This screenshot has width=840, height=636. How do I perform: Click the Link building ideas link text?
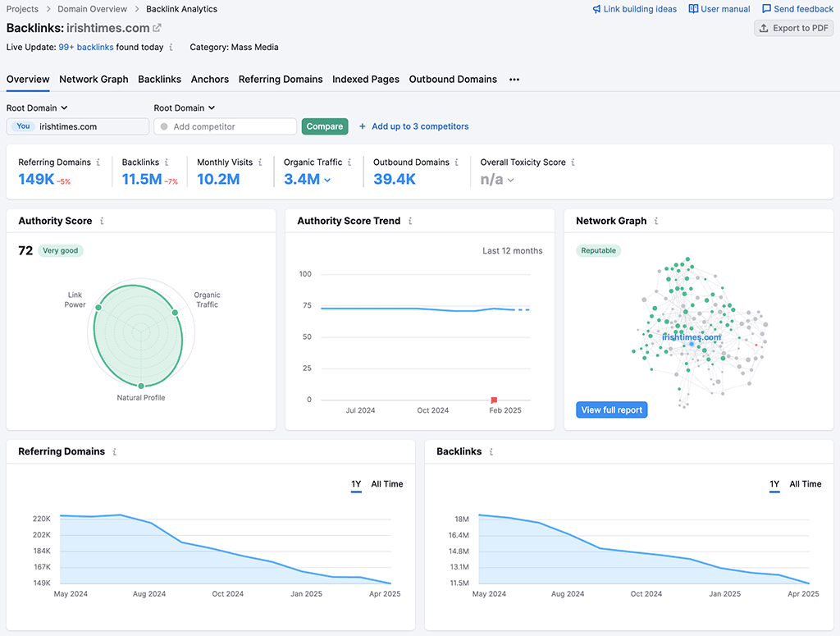coord(640,9)
